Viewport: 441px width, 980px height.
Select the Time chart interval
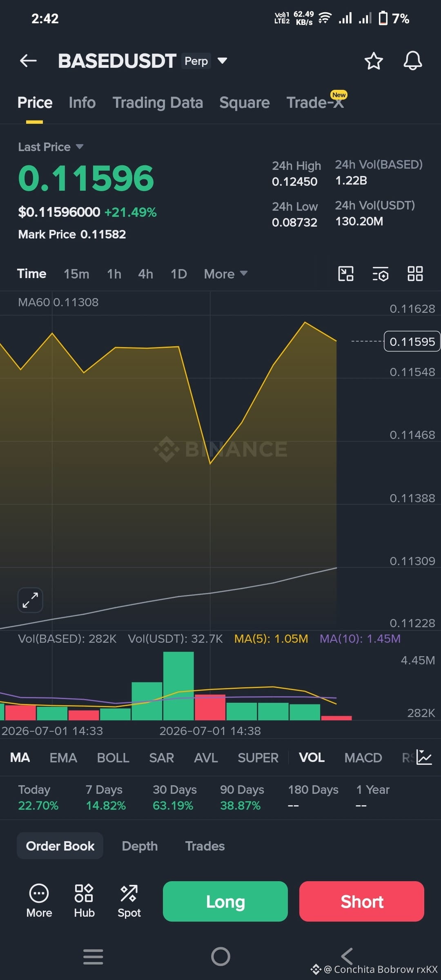tap(31, 274)
